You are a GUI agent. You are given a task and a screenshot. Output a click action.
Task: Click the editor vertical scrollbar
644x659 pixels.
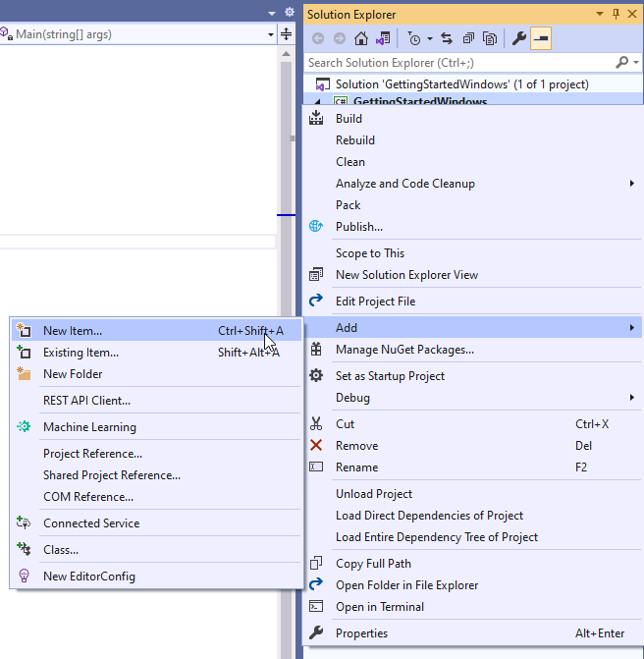pos(286,295)
